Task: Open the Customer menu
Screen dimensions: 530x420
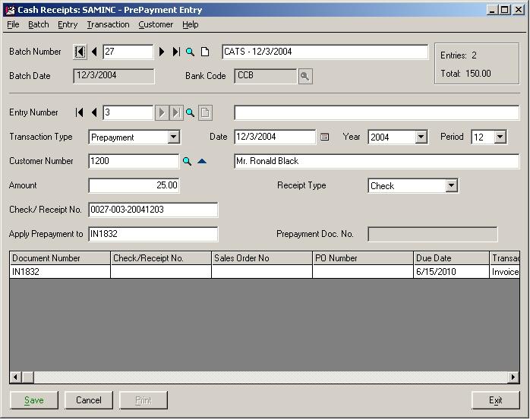Action: (x=156, y=24)
